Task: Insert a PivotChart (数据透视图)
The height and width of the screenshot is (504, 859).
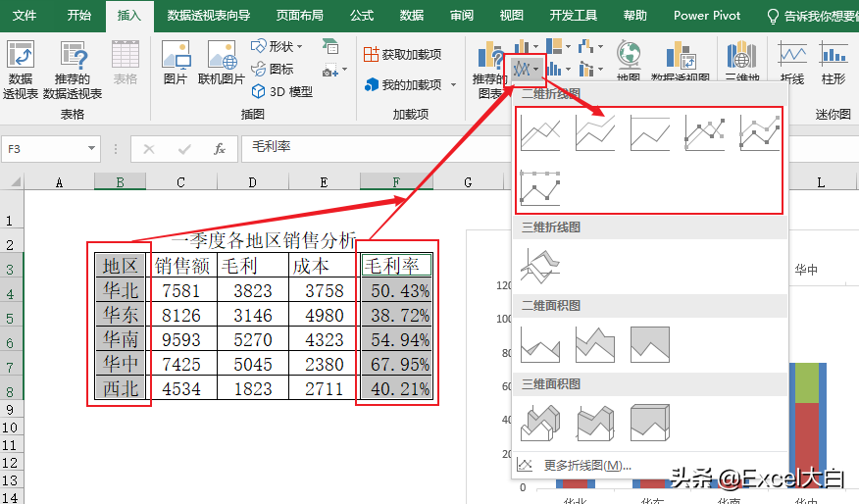Action: coord(681,62)
